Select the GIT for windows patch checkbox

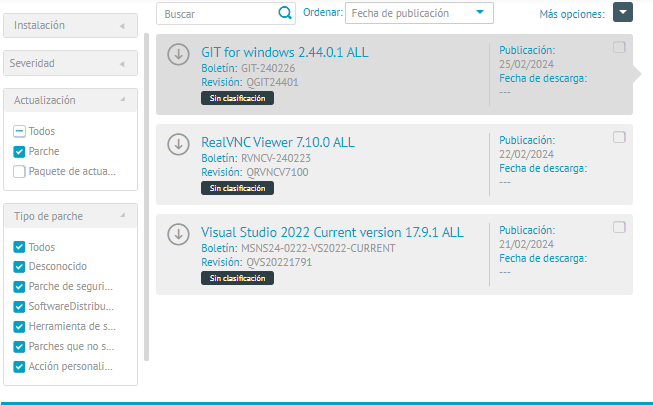[x=619, y=47]
